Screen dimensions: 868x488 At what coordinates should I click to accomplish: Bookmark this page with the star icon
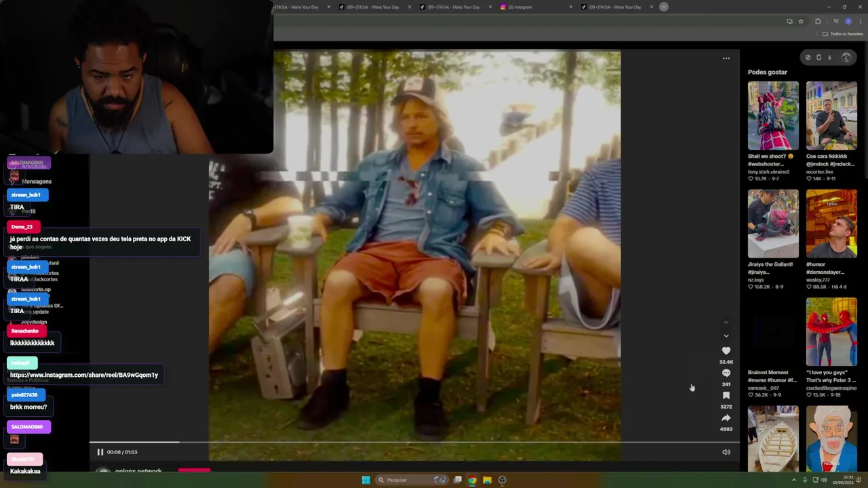(x=801, y=21)
